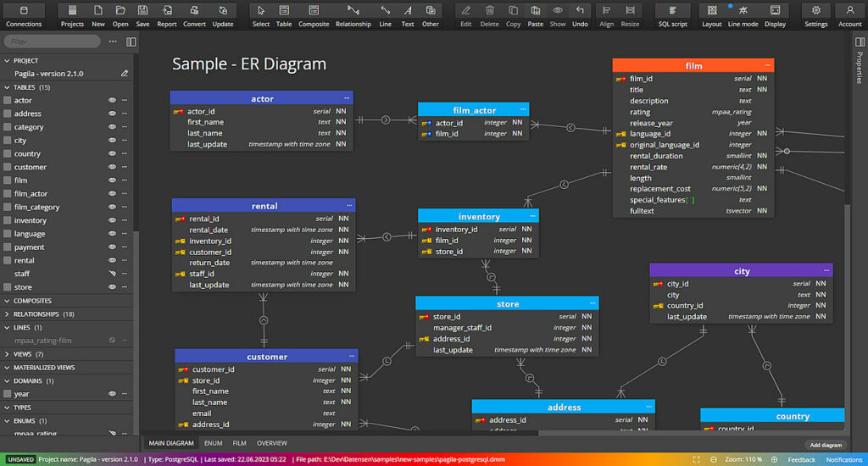Collapse the TABLES (15) section
This screenshot has height=466, width=868.
7,87
